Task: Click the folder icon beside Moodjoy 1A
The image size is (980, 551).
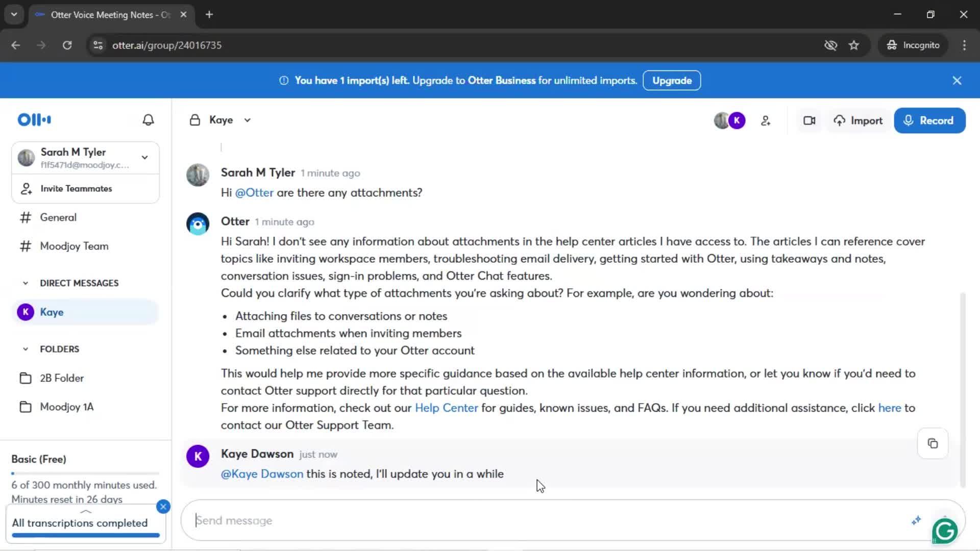Action: click(26, 407)
